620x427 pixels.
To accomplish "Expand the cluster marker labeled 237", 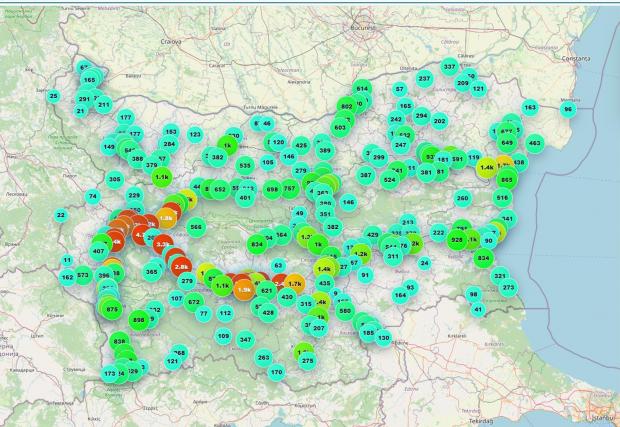I will [x=424, y=78].
